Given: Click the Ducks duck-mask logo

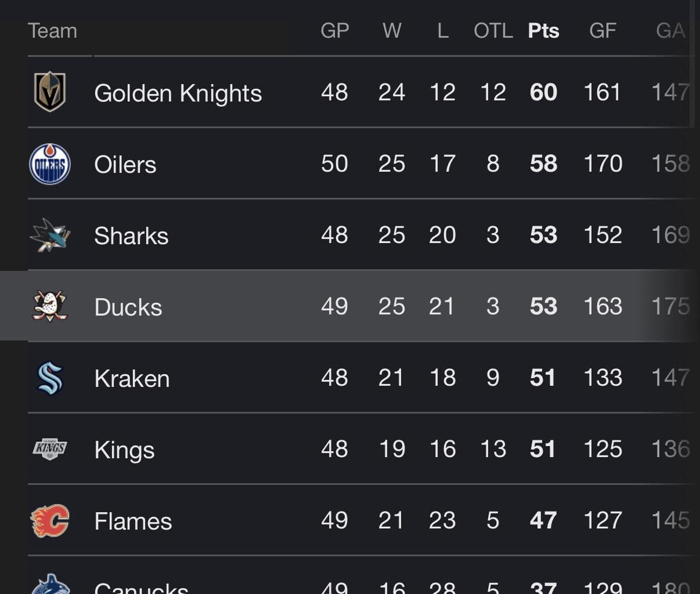Looking at the screenshot, I should click(50, 306).
